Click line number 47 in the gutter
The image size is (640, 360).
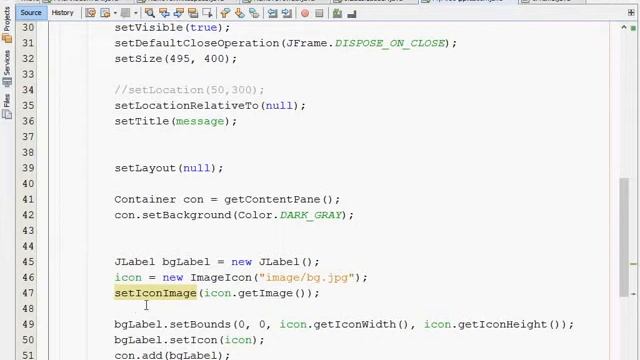click(x=28, y=293)
